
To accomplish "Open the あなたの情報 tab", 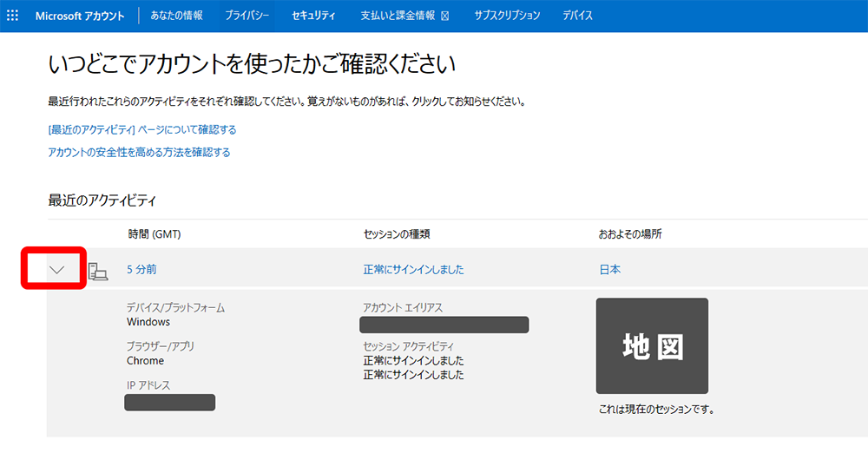I will [176, 16].
